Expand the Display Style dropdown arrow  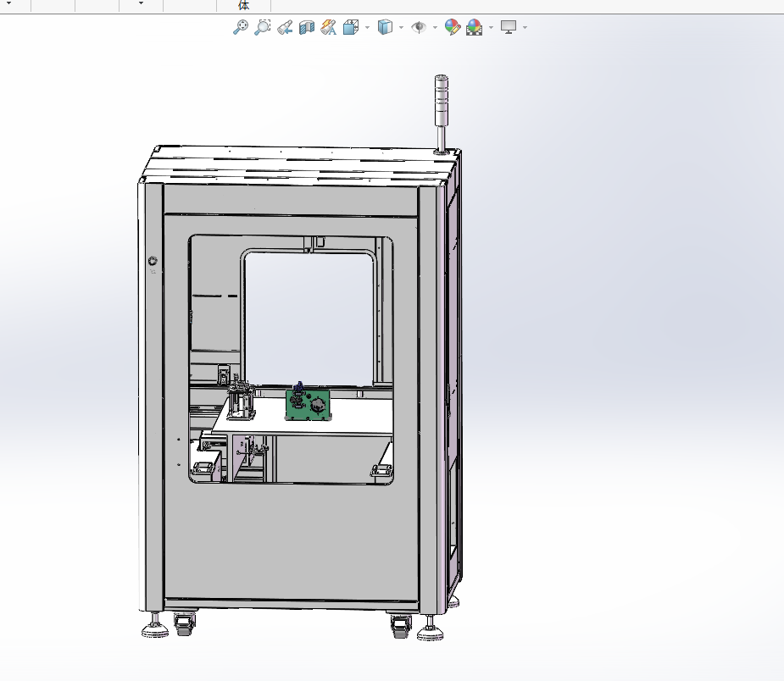[402, 27]
